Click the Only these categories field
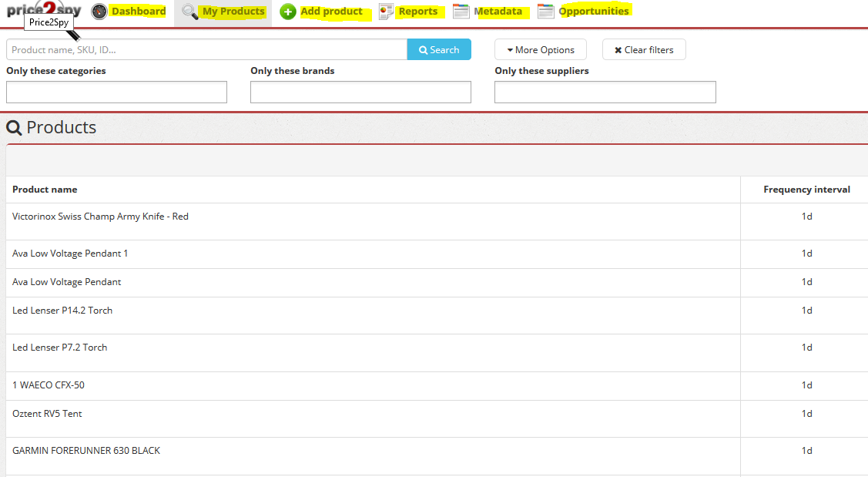868x477 pixels. pos(117,92)
